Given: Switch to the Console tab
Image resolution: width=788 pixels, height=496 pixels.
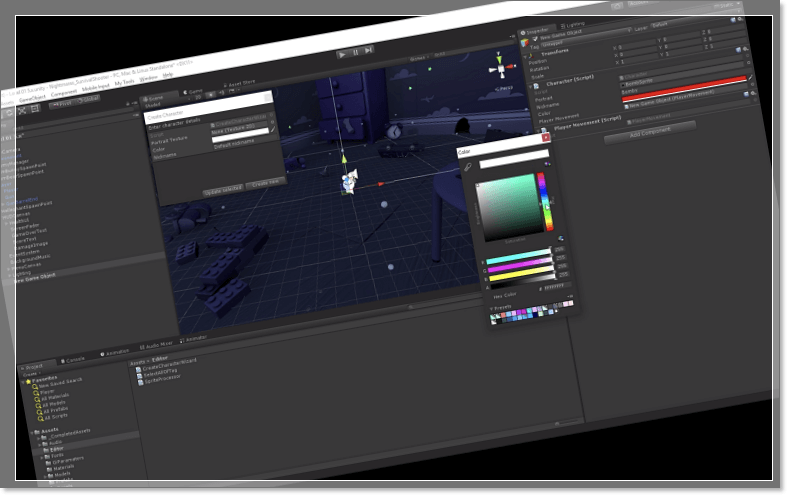Looking at the screenshot, I should click(73, 360).
